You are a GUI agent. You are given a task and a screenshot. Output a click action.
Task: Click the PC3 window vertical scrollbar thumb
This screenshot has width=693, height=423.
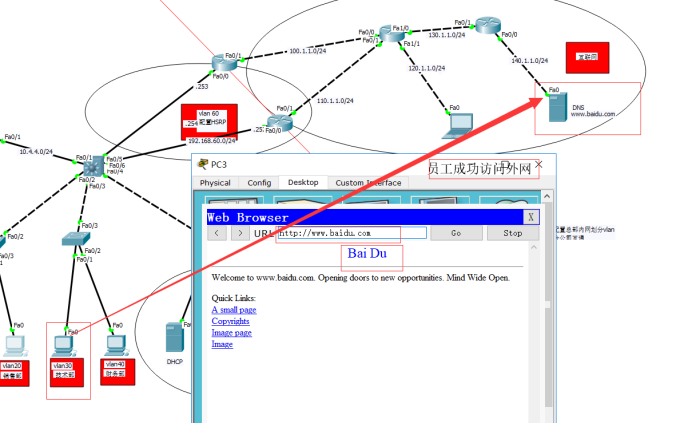[x=548, y=305]
